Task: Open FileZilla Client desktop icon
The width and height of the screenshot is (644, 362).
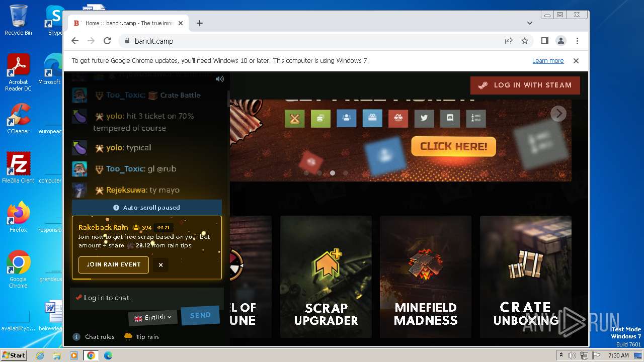Action: pos(18,168)
